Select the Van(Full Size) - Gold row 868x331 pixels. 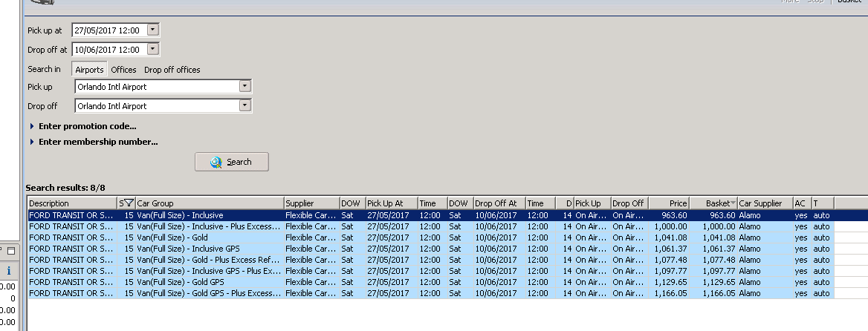point(431,237)
